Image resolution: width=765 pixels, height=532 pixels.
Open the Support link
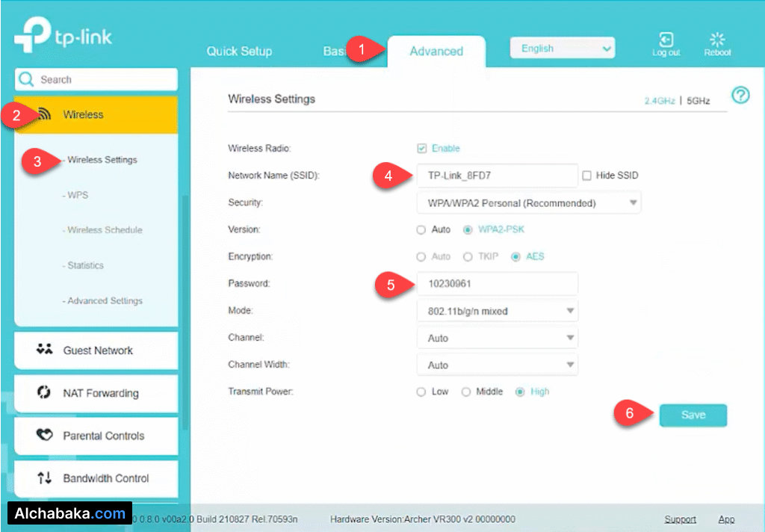pos(680,519)
